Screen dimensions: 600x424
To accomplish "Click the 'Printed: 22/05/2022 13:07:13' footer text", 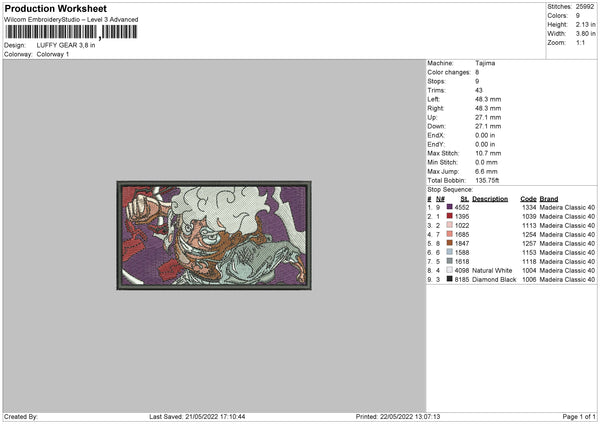I will (x=398, y=417).
